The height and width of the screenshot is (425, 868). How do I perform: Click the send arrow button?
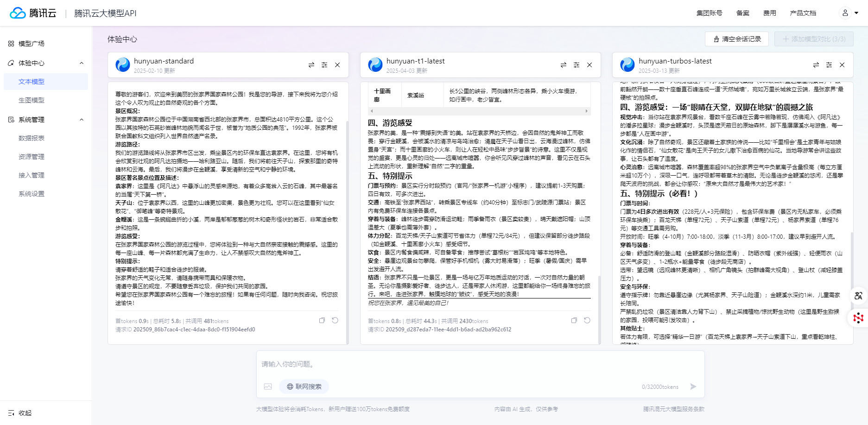tap(693, 387)
